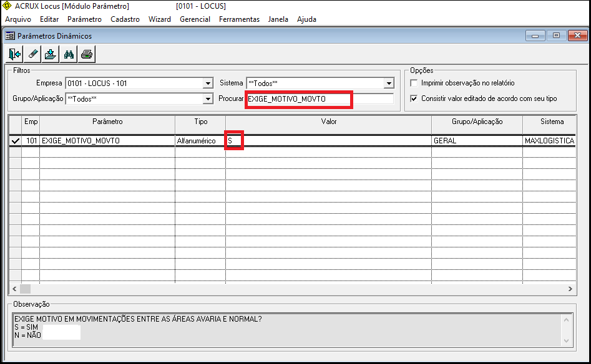Uncheck Consistir valor editado de acordo checkbox
The width and height of the screenshot is (591, 364).
click(x=413, y=98)
